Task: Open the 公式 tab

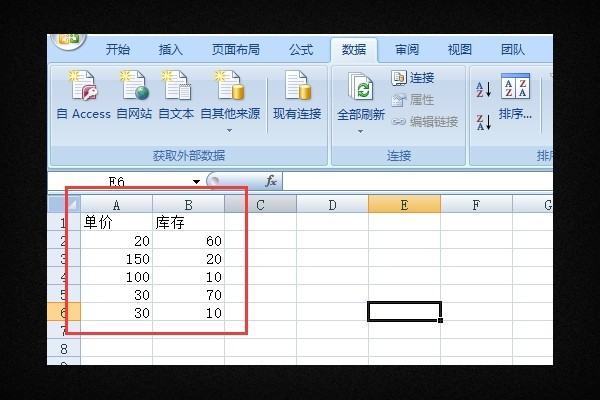Action: click(x=301, y=49)
